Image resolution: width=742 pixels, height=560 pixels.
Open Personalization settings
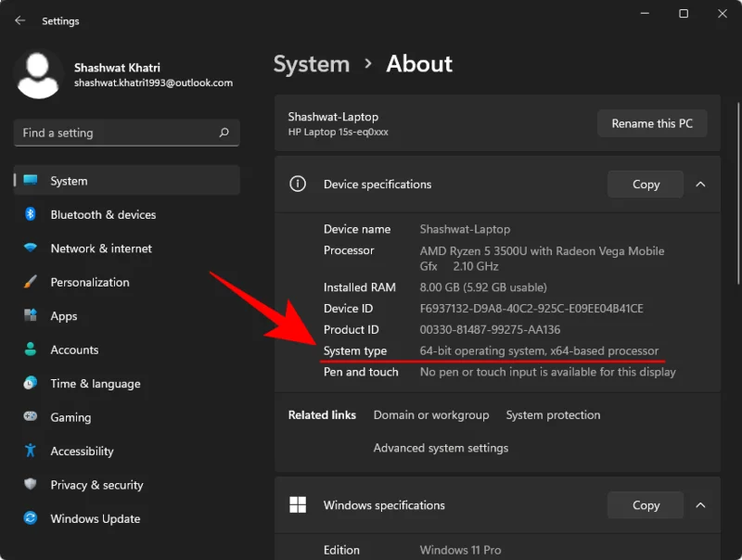click(x=88, y=282)
